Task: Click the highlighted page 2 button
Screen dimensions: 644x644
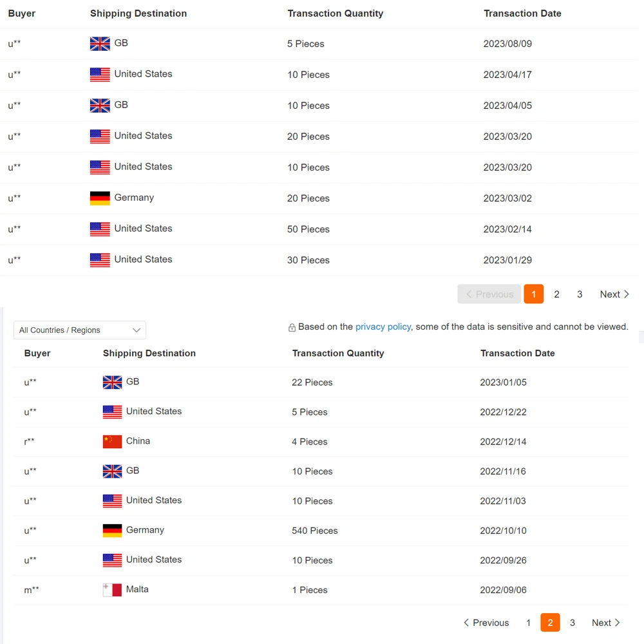Action: click(550, 622)
